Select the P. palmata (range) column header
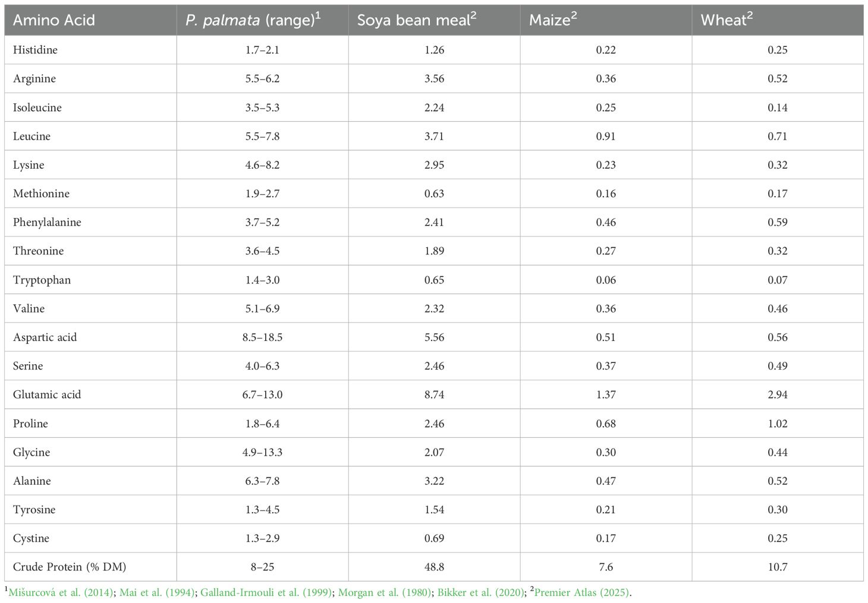The width and height of the screenshot is (868, 603). pos(253,20)
